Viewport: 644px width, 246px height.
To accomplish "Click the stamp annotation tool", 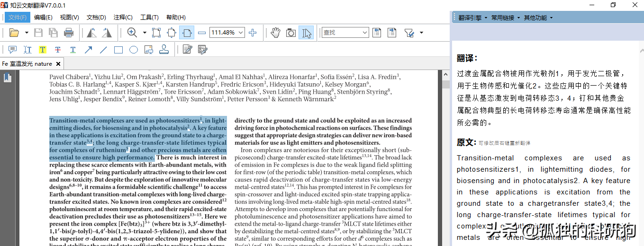I will click(x=163, y=50).
